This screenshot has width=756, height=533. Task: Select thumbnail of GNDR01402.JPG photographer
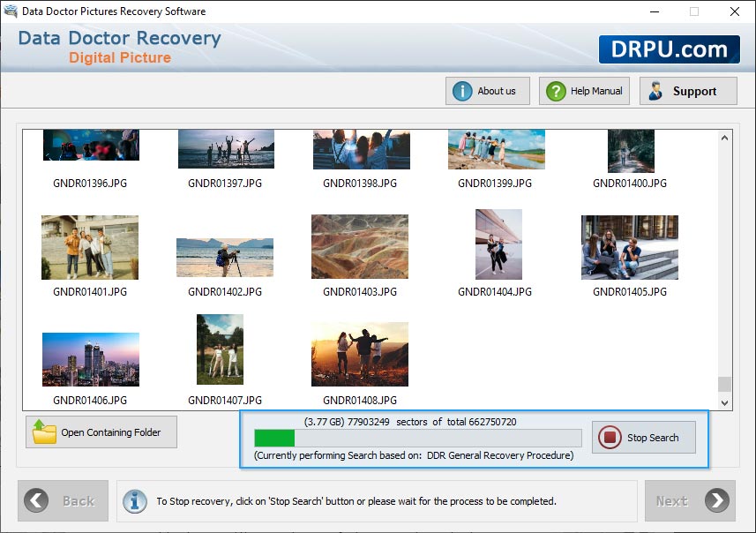pos(225,258)
